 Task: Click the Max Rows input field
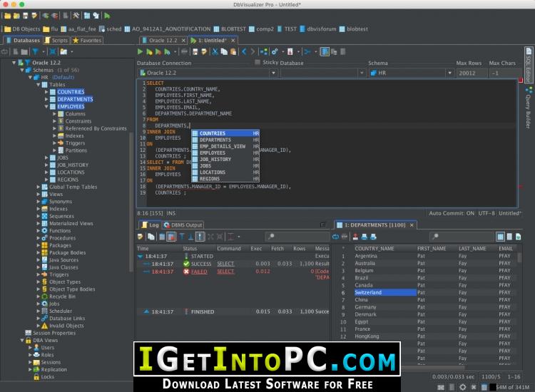(472, 73)
